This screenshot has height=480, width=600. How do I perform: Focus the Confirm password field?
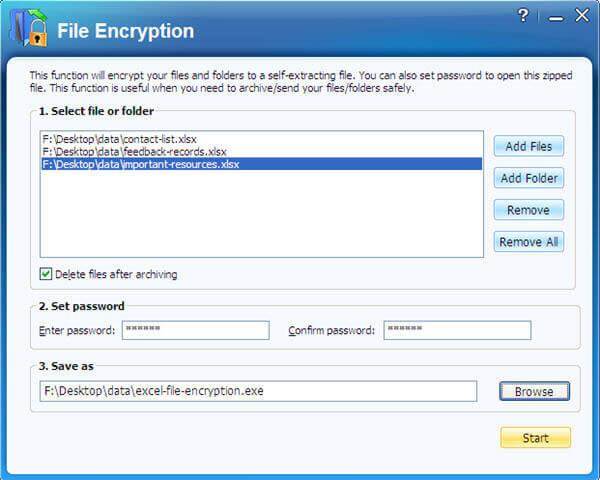(x=457, y=330)
